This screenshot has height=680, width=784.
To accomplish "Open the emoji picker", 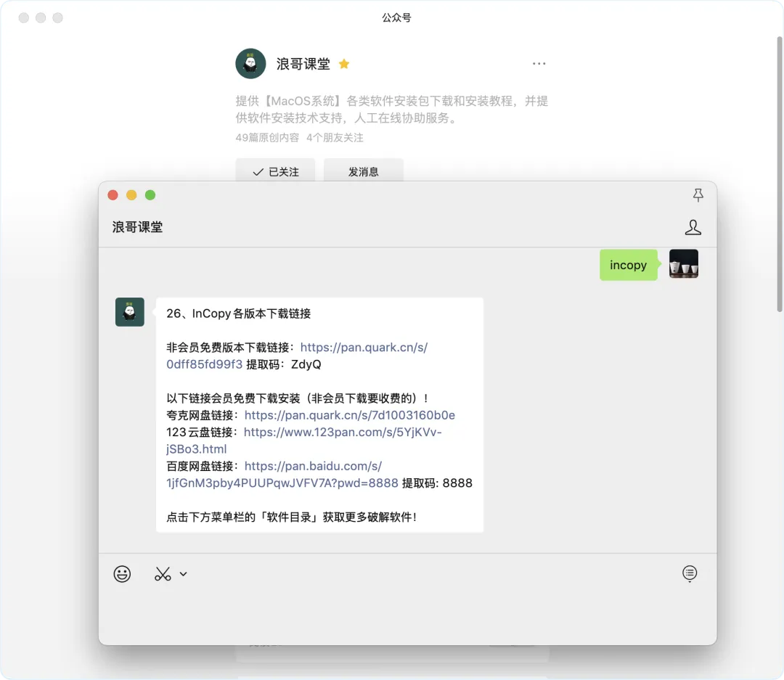I will (x=122, y=573).
